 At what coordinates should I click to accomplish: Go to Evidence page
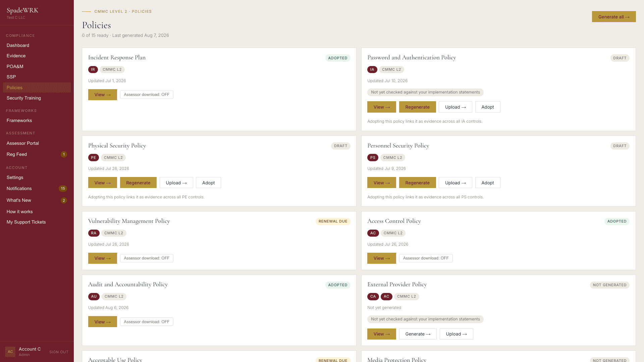(x=37, y=56)
